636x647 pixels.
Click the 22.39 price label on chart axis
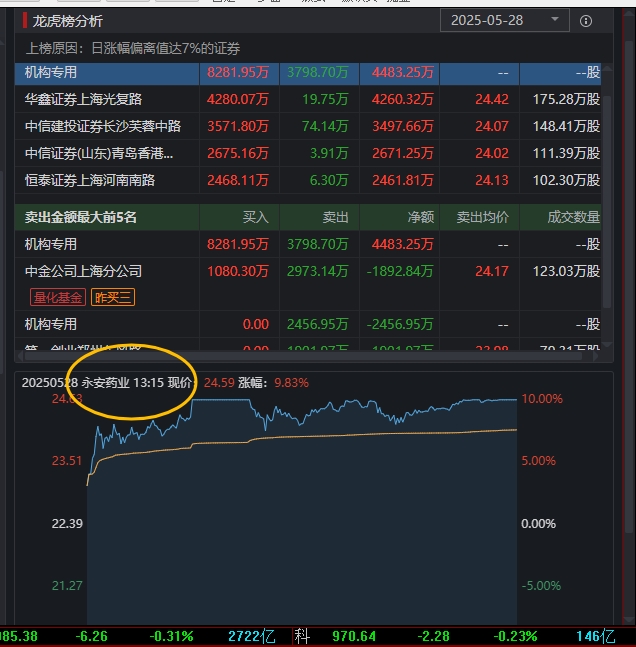pos(67,524)
